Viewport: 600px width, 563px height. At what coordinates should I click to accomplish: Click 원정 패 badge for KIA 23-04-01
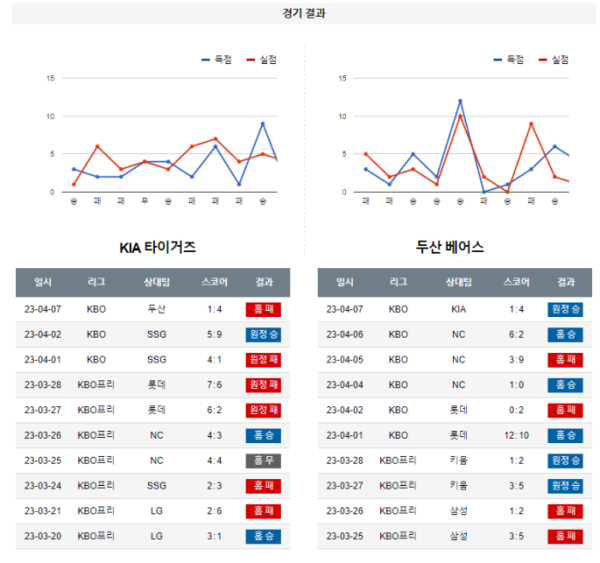point(263,360)
